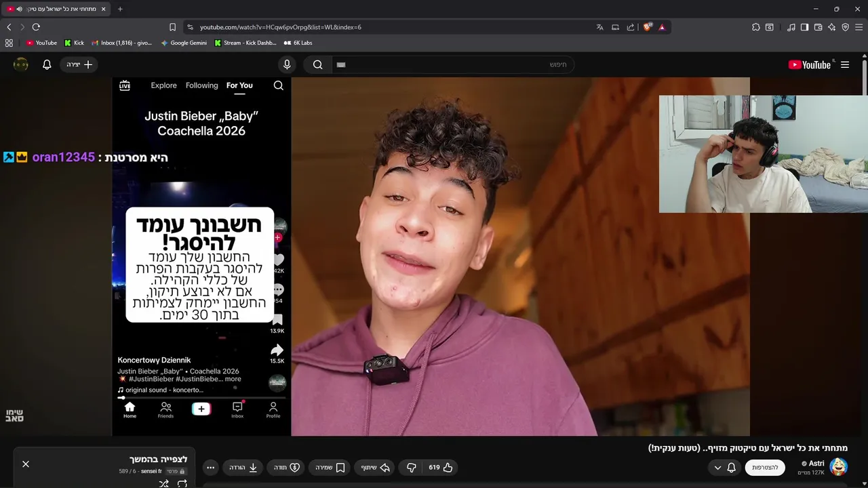Go to the YouTube home logo
868x488 pixels.
click(810, 64)
